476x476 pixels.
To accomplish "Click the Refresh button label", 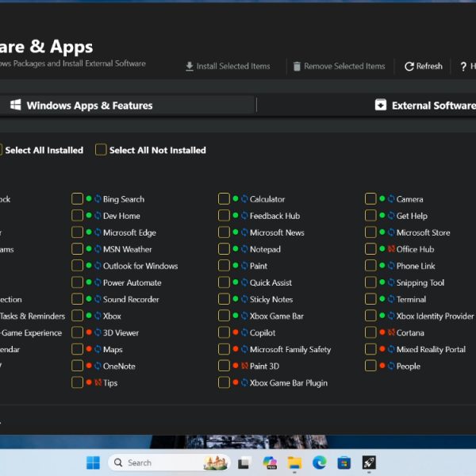I will click(x=429, y=66).
